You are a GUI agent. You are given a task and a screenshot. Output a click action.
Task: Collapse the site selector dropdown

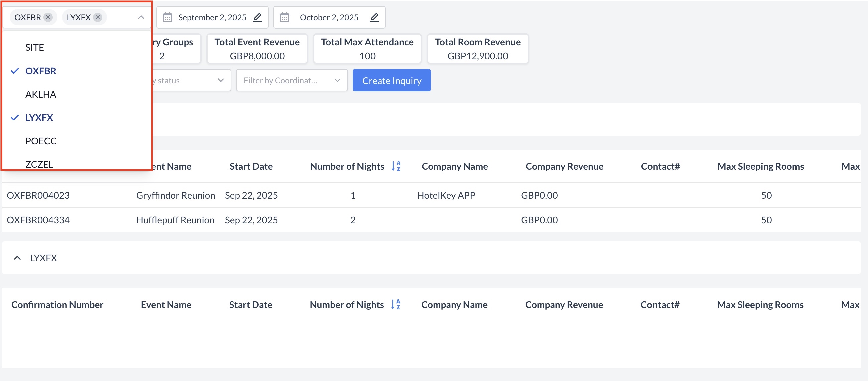(x=141, y=17)
